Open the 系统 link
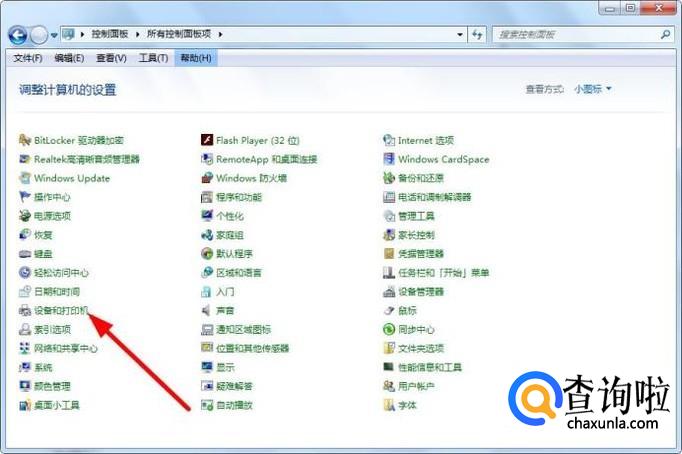The width and height of the screenshot is (682, 454). point(43,367)
